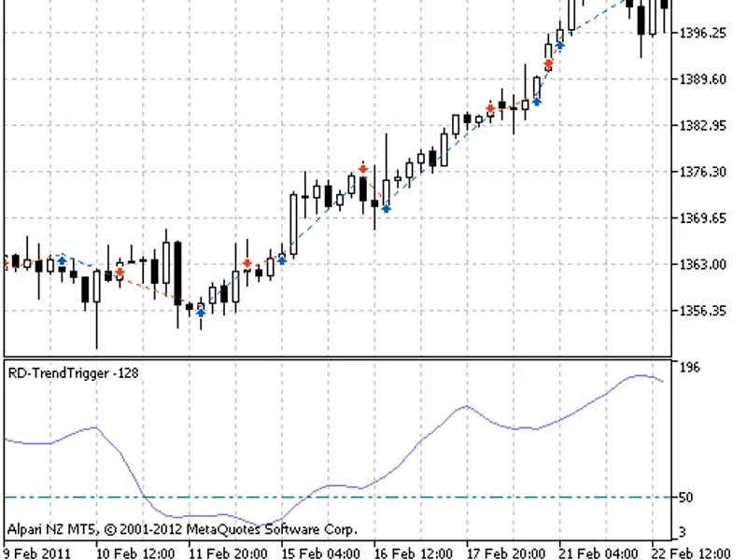Image resolution: width=747 pixels, height=560 pixels.
Task: Click the 17 Feb 20:00 time label
Action: [x=505, y=553]
